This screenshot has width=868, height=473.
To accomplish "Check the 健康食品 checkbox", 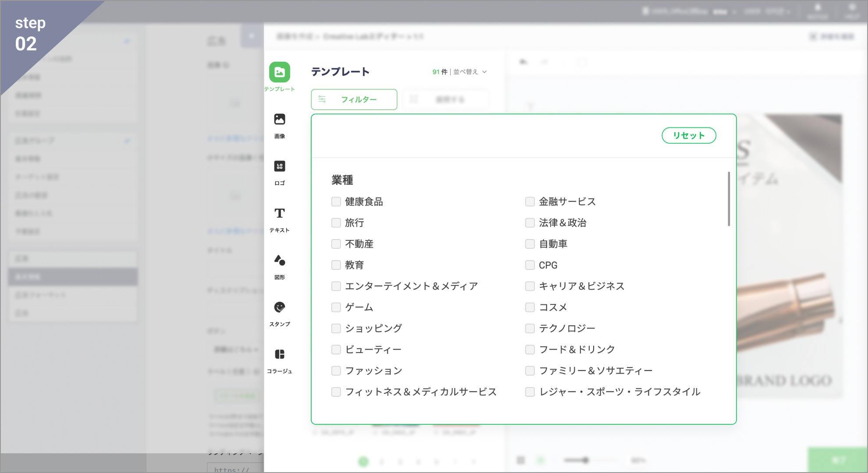I will [336, 202].
